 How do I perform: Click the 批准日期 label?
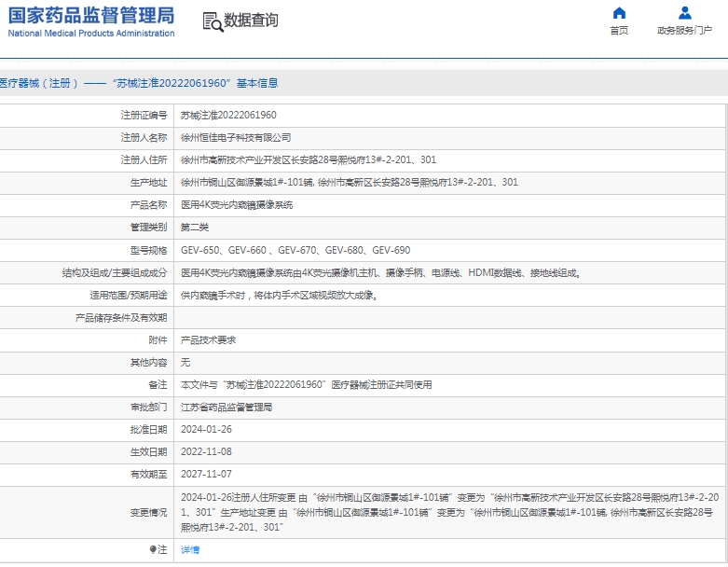[x=148, y=430]
